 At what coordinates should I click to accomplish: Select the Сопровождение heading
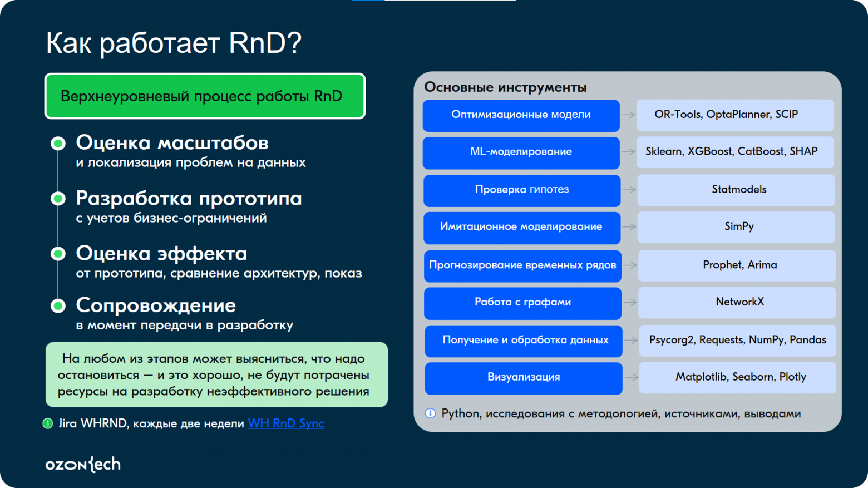point(156,305)
